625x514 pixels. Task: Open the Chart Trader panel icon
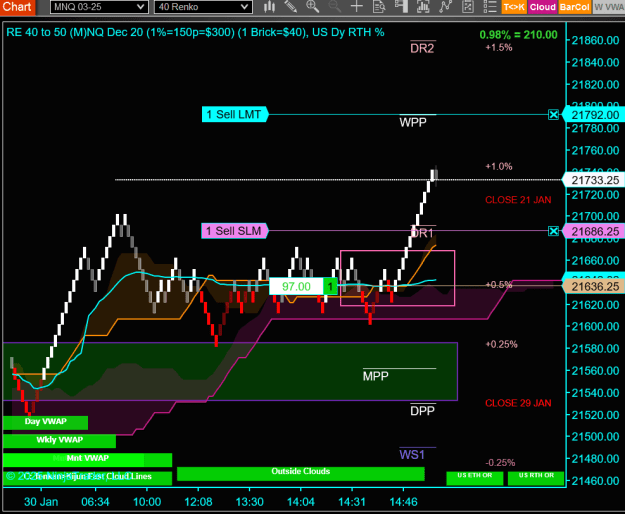click(401, 7)
